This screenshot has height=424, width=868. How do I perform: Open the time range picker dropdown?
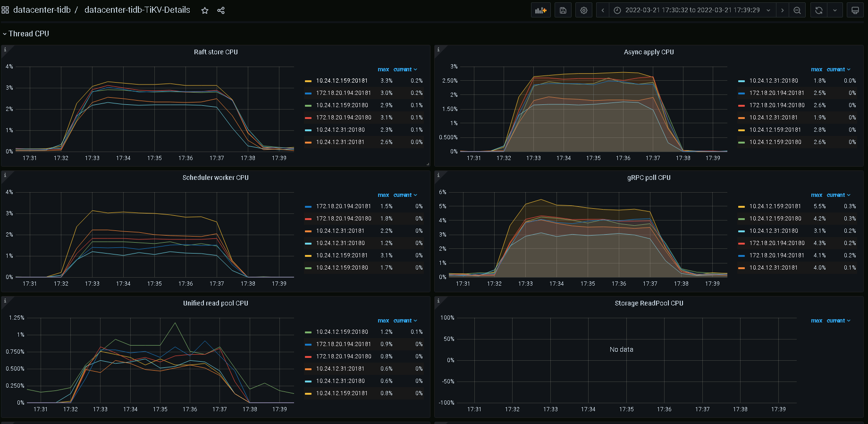tap(692, 10)
